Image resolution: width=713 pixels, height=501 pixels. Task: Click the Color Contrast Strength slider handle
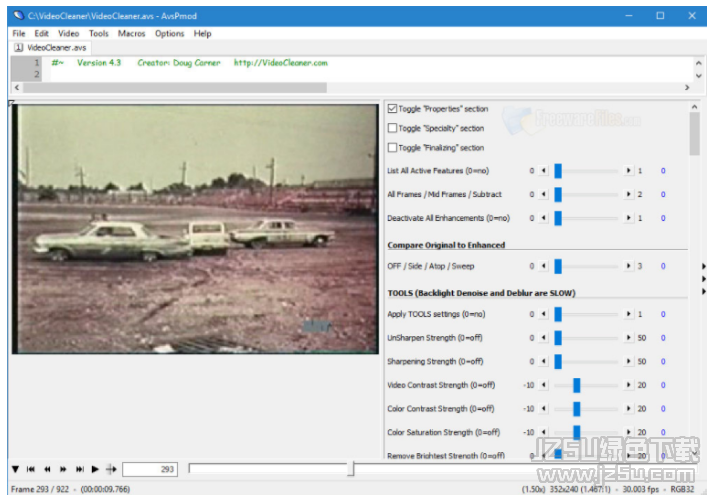click(x=577, y=409)
